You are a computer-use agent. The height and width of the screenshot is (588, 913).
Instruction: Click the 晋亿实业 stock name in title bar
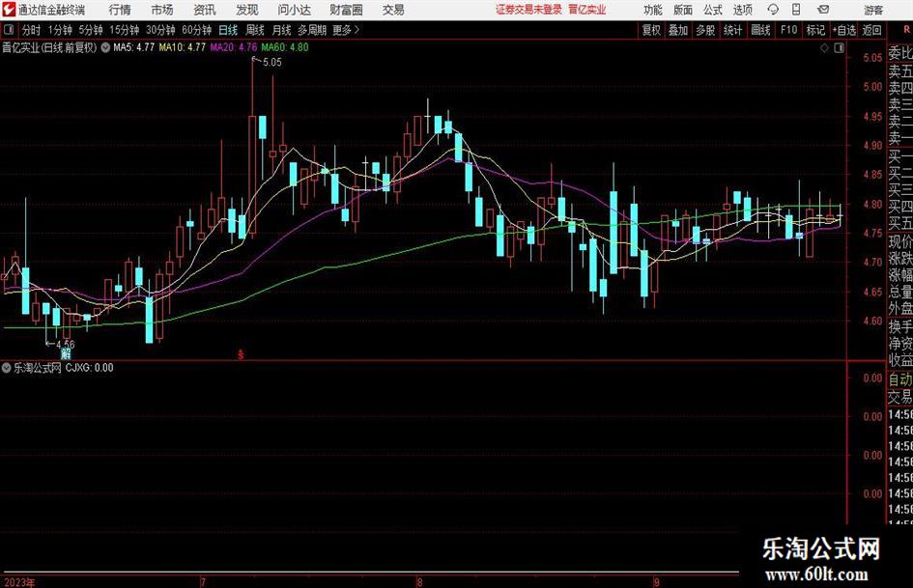[x=587, y=10]
